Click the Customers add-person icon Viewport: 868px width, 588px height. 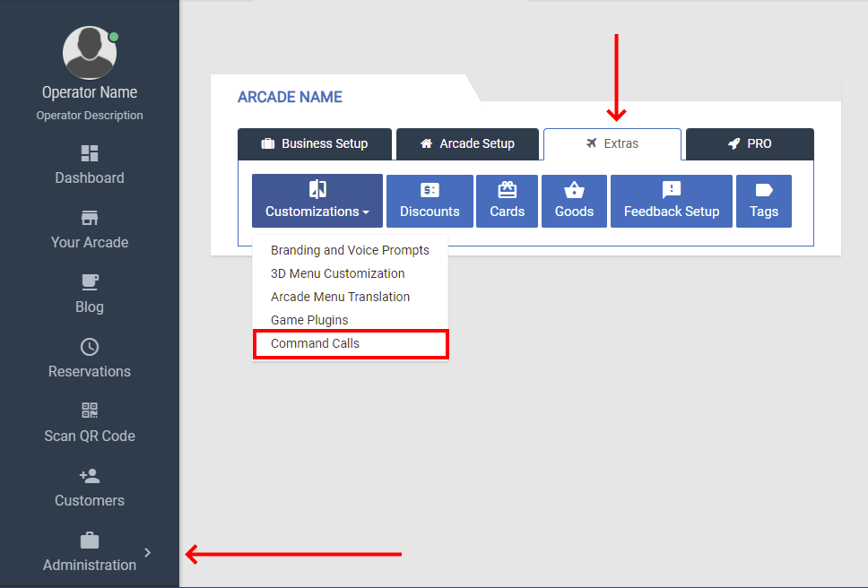(x=90, y=476)
